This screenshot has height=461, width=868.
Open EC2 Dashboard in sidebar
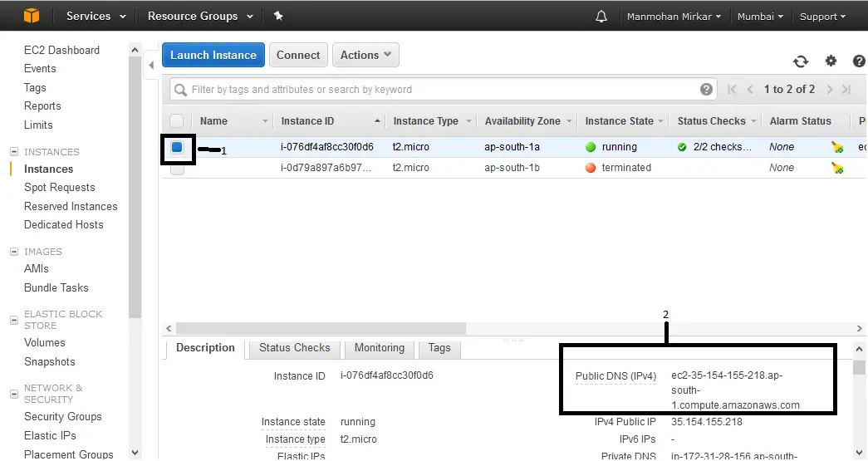(61, 50)
